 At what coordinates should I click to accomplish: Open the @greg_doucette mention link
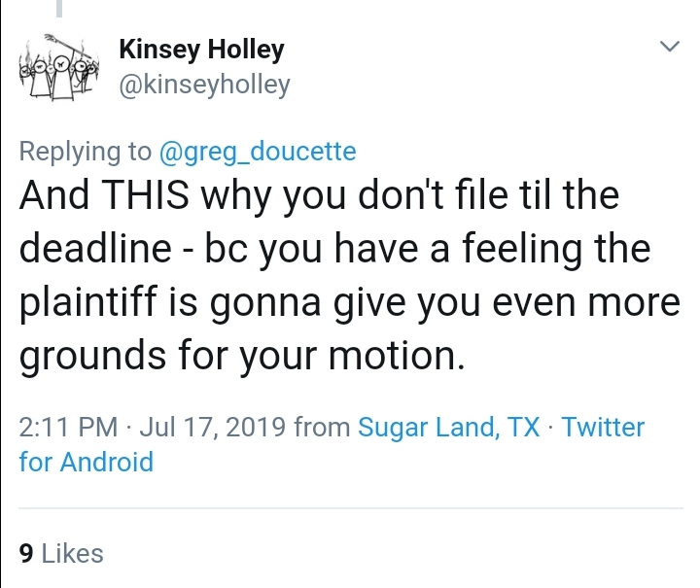[x=258, y=153]
